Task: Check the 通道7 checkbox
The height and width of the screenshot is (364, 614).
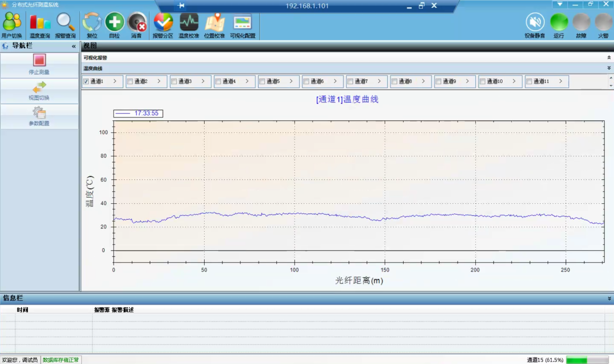Action: coord(350,81)
